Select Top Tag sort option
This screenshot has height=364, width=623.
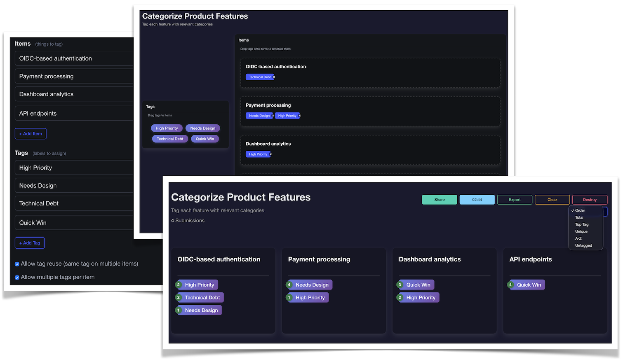click(x=582, y=225)
